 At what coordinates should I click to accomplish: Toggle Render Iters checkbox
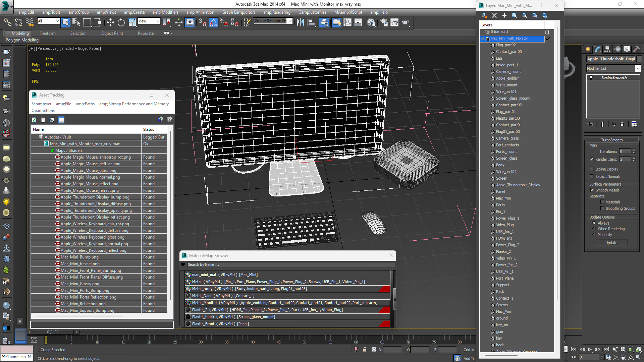[x=592, y=159]
